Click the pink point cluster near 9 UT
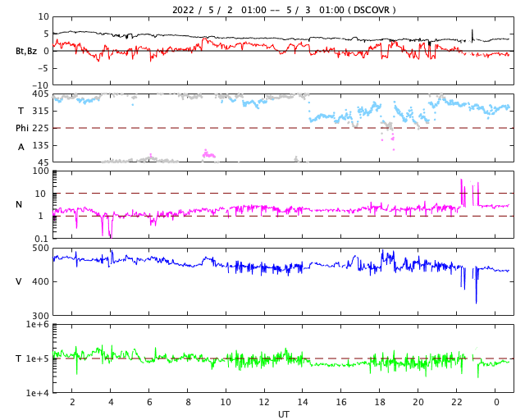The height and width of the screenshot is (420, 525). pyautogui.click(x=208, y=153)
